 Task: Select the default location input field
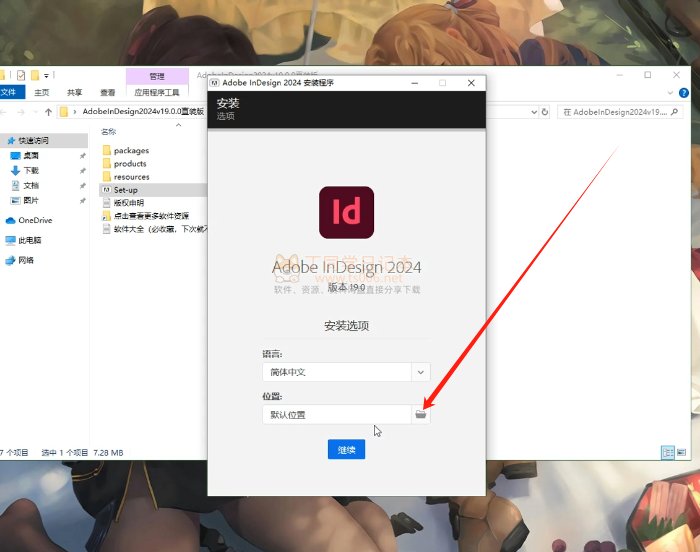[x=337, y=414]
